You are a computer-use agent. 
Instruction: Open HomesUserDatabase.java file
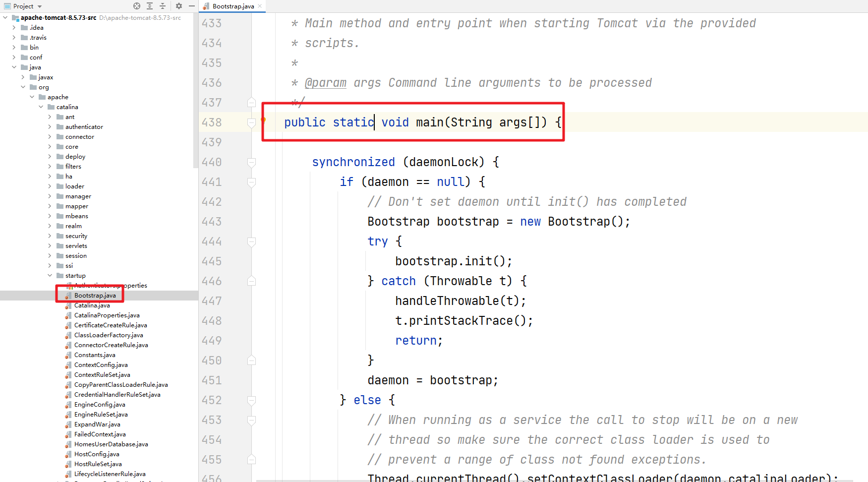click(x=111, y=444)
